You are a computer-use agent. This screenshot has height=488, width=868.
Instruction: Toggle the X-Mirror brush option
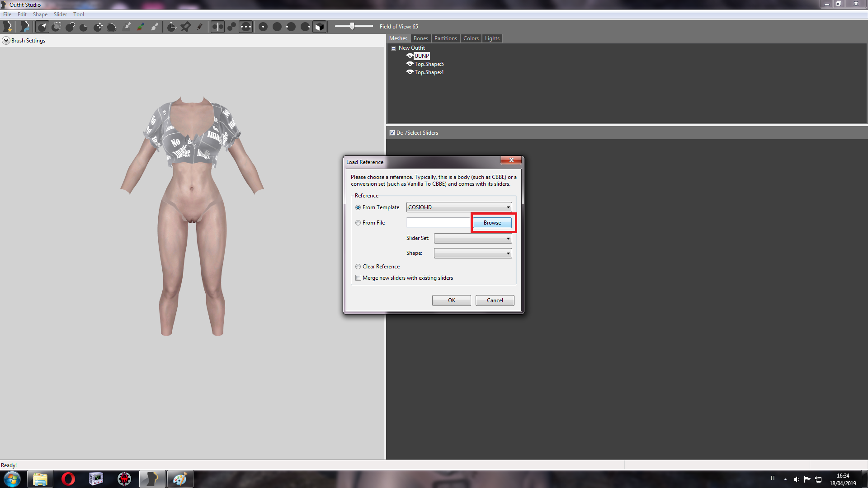click(x=217, y=27)
